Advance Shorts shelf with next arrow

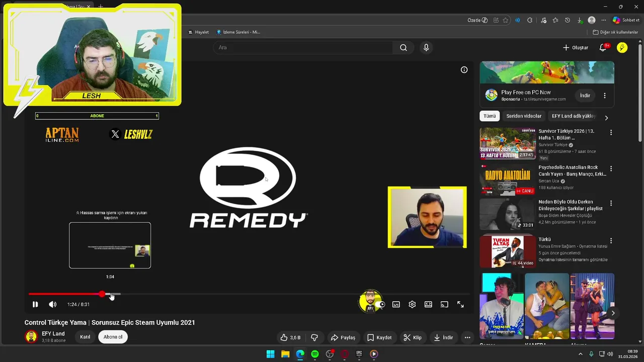pyautogui.click(x=613, y=313)
